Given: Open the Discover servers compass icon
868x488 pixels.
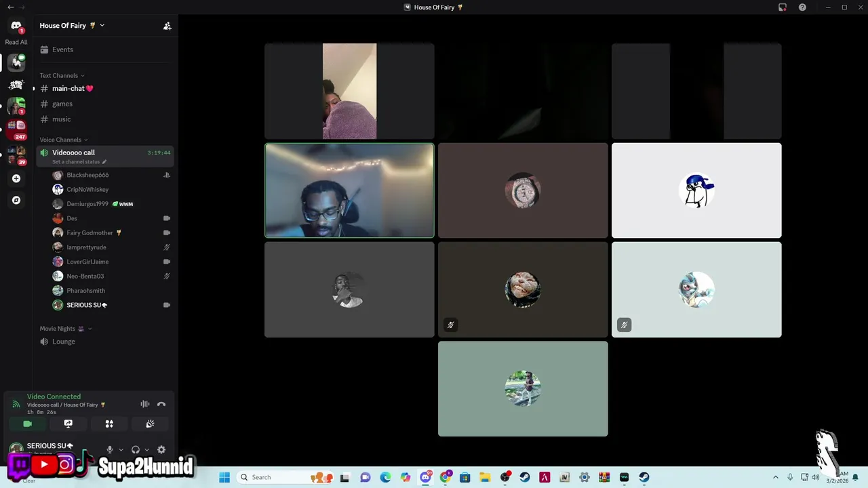Looking at the screenshot, I should pyautogui.click(x=16, y=200).
